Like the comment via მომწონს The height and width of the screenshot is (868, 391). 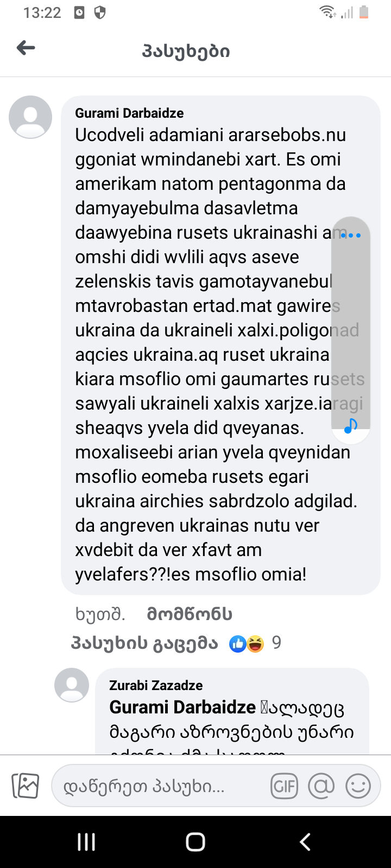click(190, 614)
